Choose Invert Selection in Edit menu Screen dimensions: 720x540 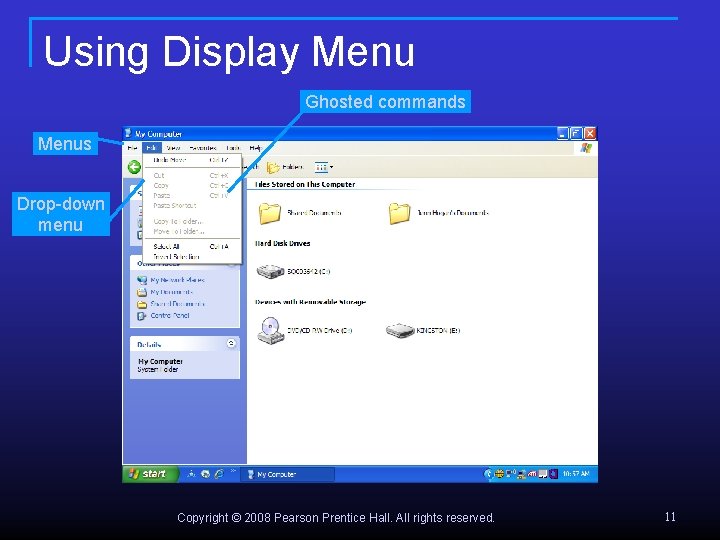[192, 257]
